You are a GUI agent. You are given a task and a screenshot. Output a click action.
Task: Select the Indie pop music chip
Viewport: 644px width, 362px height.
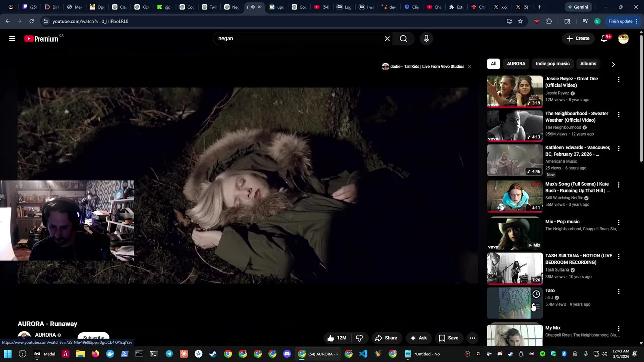tap(552, 64)
